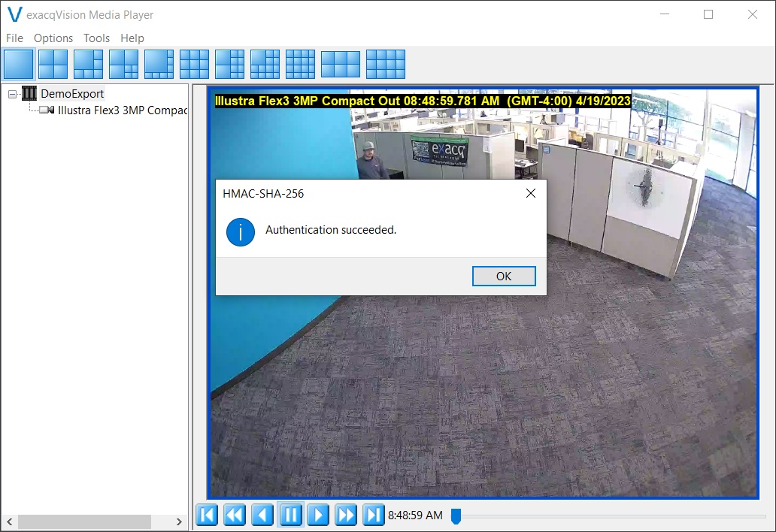Rewind the video playback
Screen dimensions: 776x532
(235, 515)
